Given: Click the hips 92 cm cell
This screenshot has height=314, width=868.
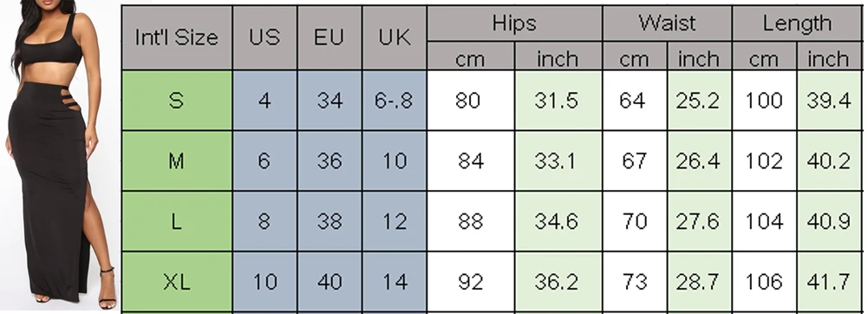Looking at the screenshot, I should (x=471, y=282).
